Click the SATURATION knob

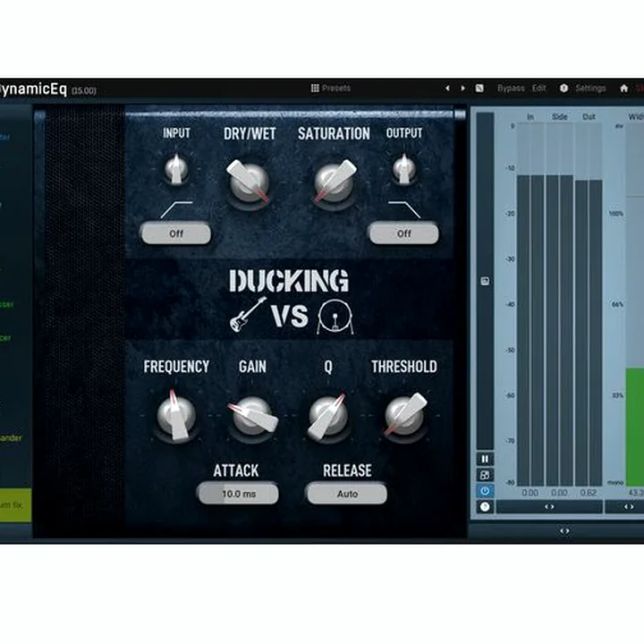point(334,181)
